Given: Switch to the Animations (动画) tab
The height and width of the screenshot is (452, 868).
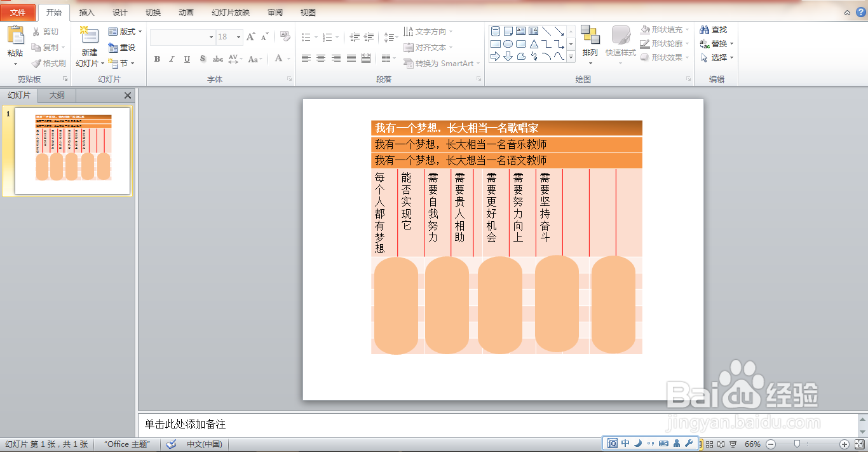Looking at the screenshot, I should tap(186, 13).
